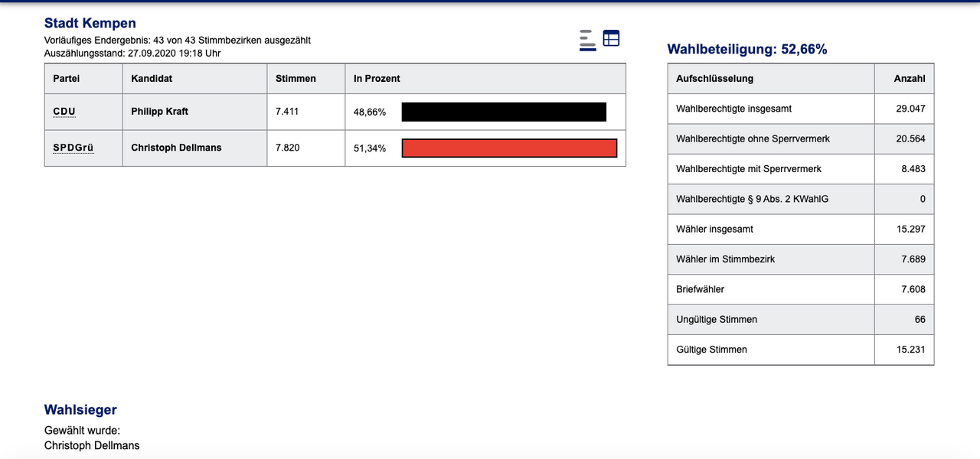Click red SPDGrü percentage bar
The image size is (980, 459).
click(x=509, y=148)
